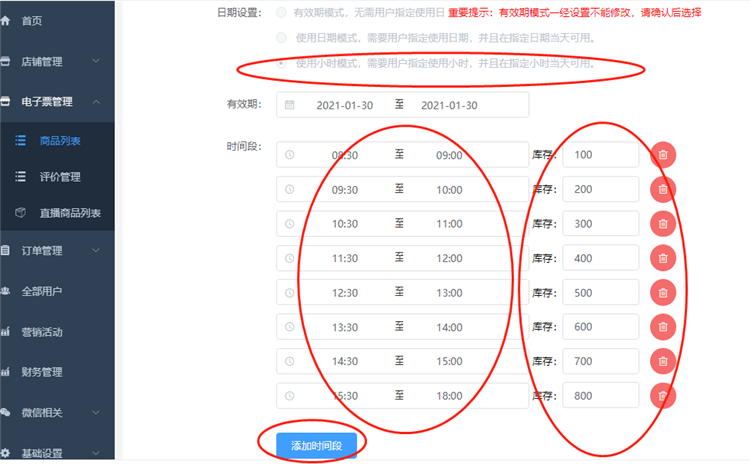Click trash icon for 12:30-13:00 row

[663, 292]
